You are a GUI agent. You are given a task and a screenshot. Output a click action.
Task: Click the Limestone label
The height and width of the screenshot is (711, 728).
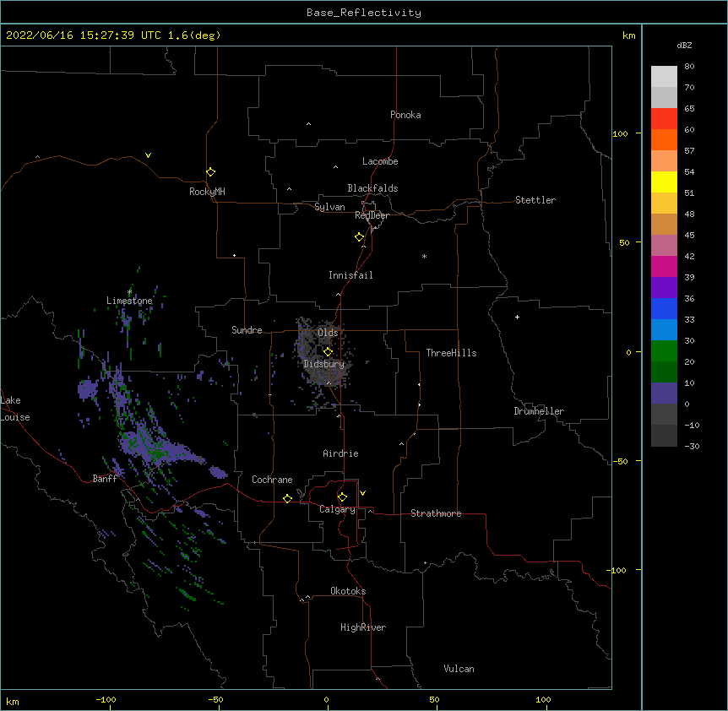[x=129, y=301]
